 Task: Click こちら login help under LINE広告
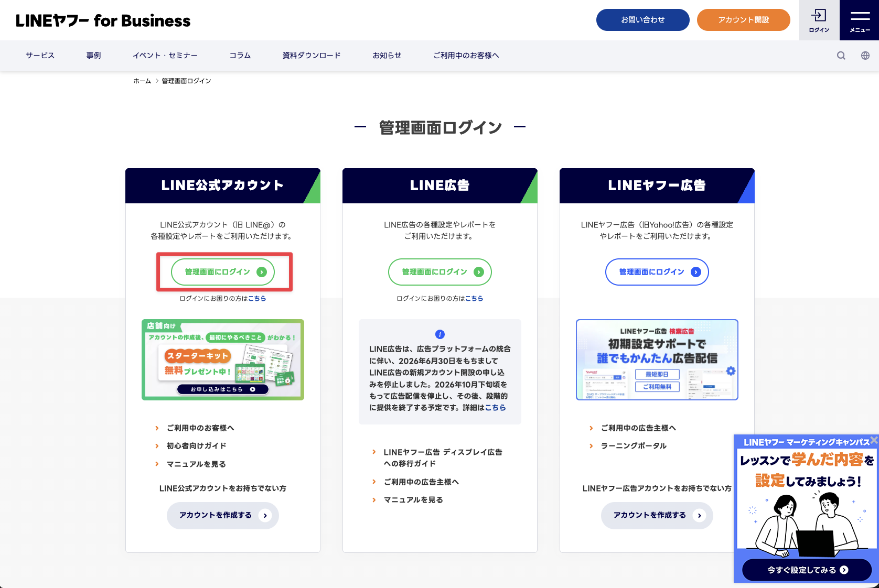tap(474, 298)
